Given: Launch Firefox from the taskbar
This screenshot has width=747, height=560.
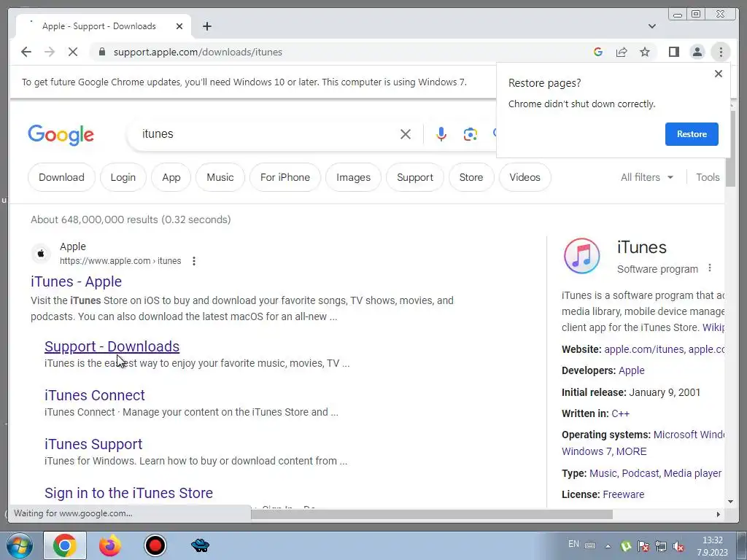Looking at the screenshot, I should 110,545.
